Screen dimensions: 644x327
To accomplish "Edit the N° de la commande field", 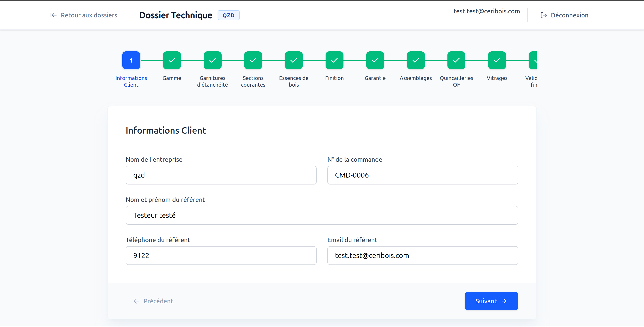I will coord(423,175).
